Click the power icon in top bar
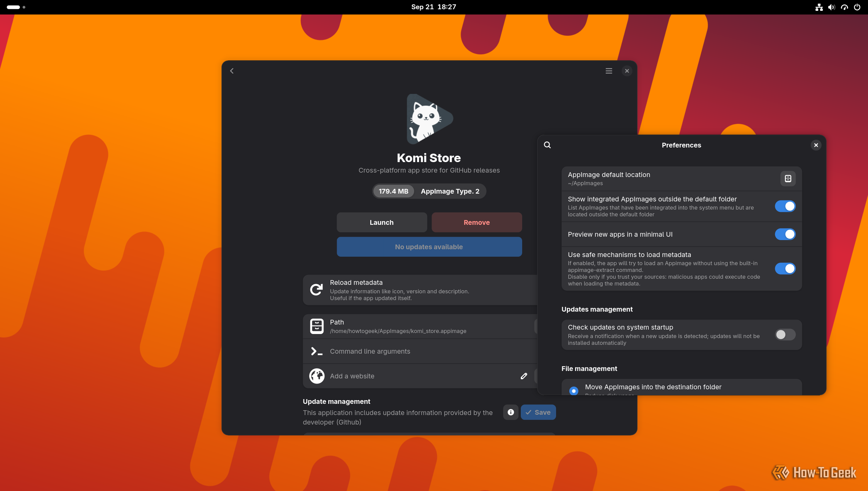The image size is (868, 491). pos(857,7)
